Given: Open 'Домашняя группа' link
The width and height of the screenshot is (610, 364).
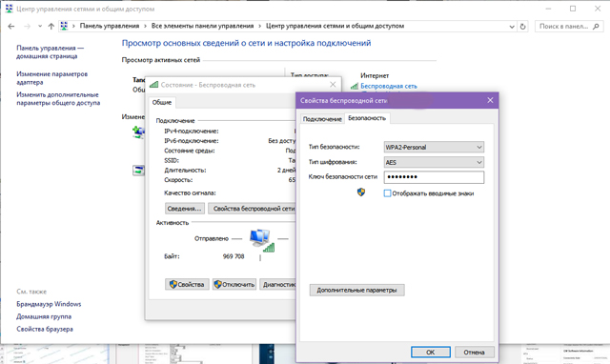Looking at the screenshot, I should (44, 316).
